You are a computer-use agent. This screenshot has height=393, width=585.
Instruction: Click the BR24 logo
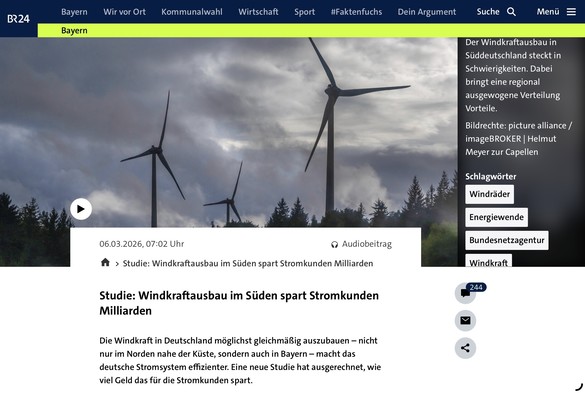(18, 18)
